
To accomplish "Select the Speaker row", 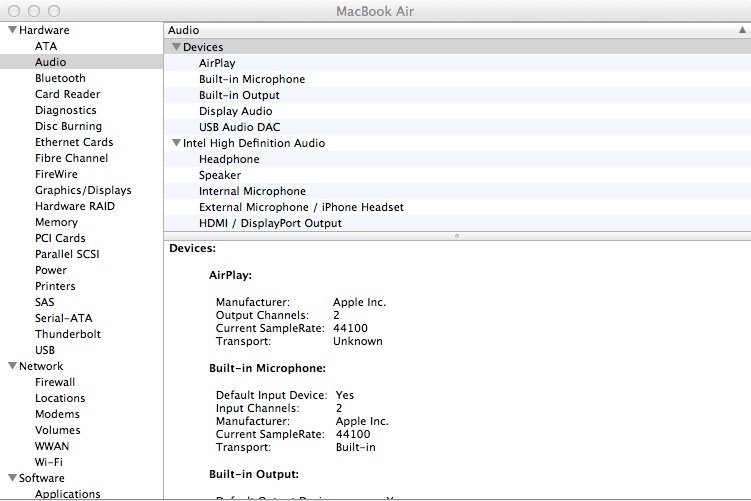I will [457, 175].
